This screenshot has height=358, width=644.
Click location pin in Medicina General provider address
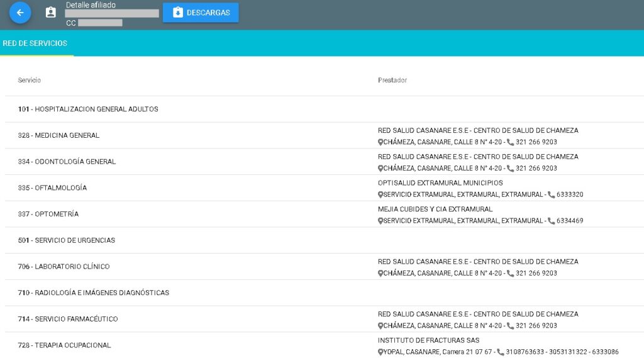(x=380, y=142)
